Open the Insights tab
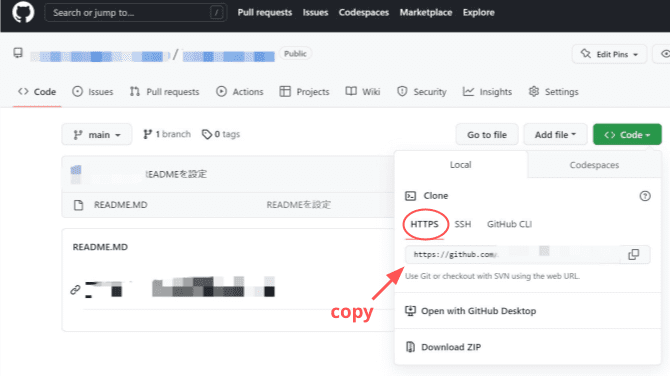Viewport: 670px width, 376px height. pos(488,92)
